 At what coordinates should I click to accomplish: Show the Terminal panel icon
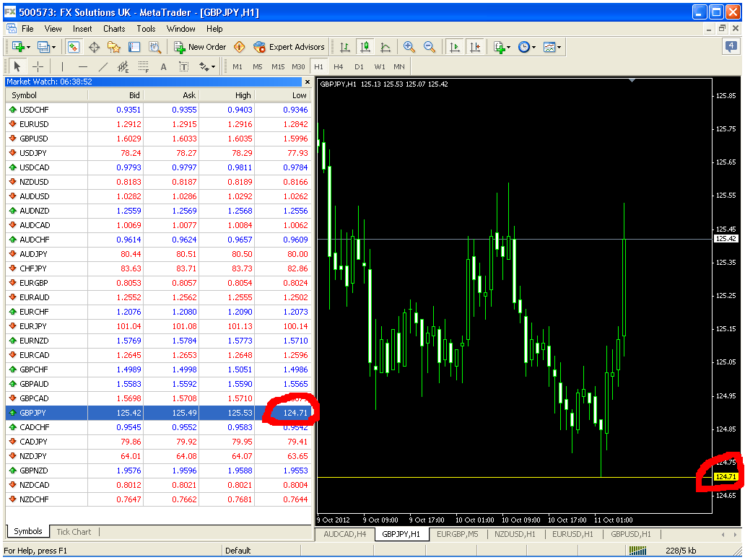(134, 47)
